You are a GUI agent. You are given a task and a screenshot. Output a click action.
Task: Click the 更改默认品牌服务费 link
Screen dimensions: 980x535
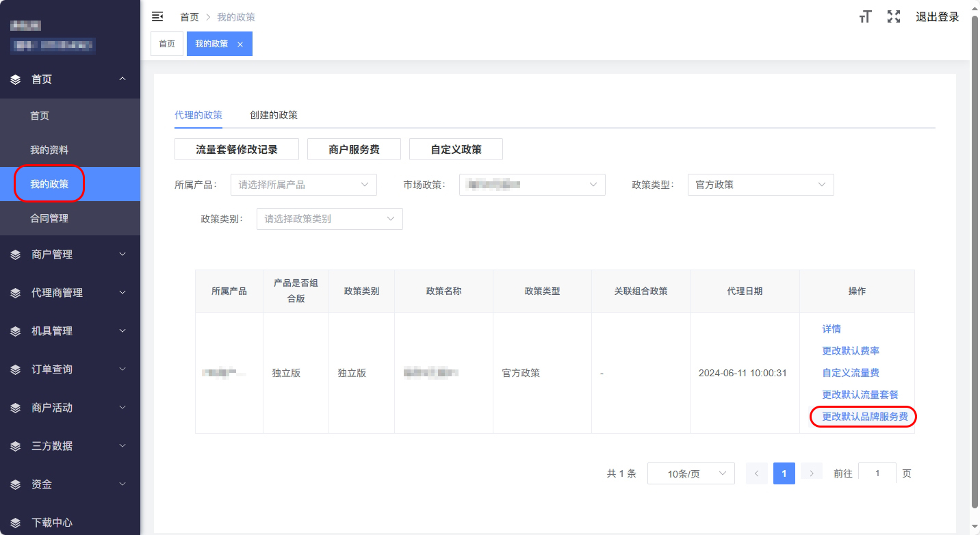pyautogui.click(x=864, y=417)
